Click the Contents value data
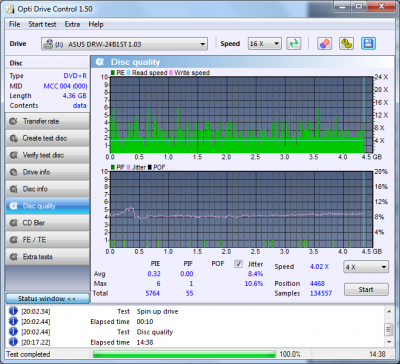The image size is (400, 364). coord(80,106)
